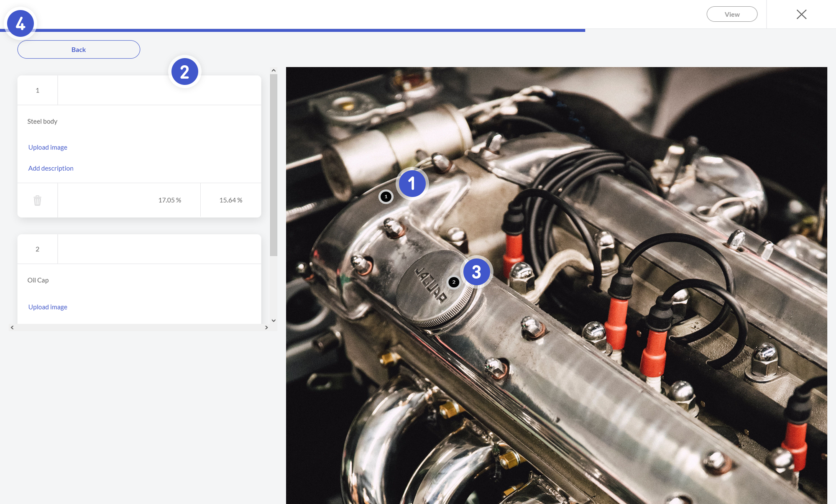Viewport: 836px width, 504px height.
Task: Click the blue tutorial badge 3 on the image
Action: click(476, 272)
